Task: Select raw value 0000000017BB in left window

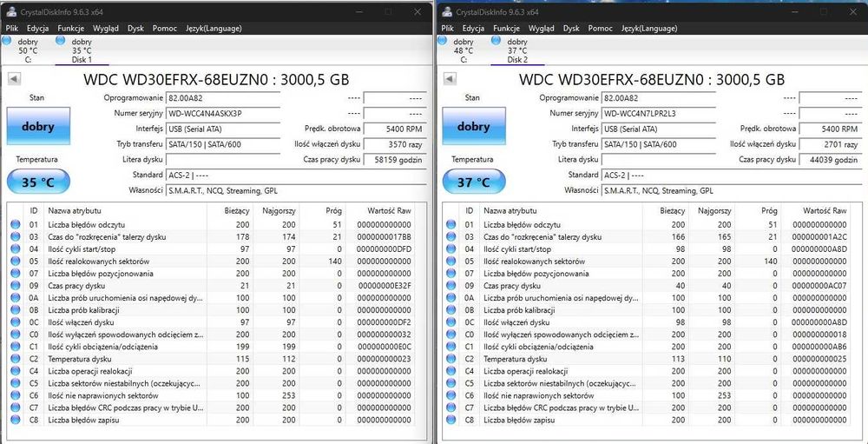Action: coord(385,236)
